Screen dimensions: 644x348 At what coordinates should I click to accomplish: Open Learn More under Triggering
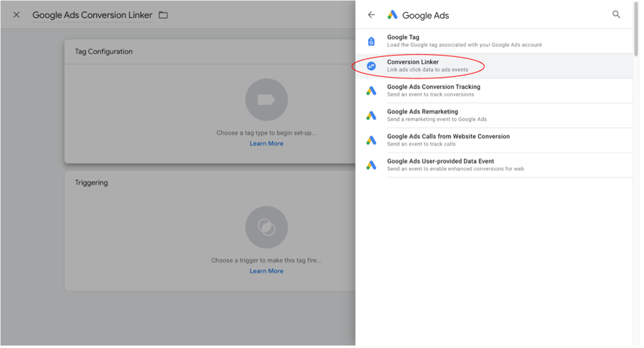pyautogui.click(x=266, y=271)
